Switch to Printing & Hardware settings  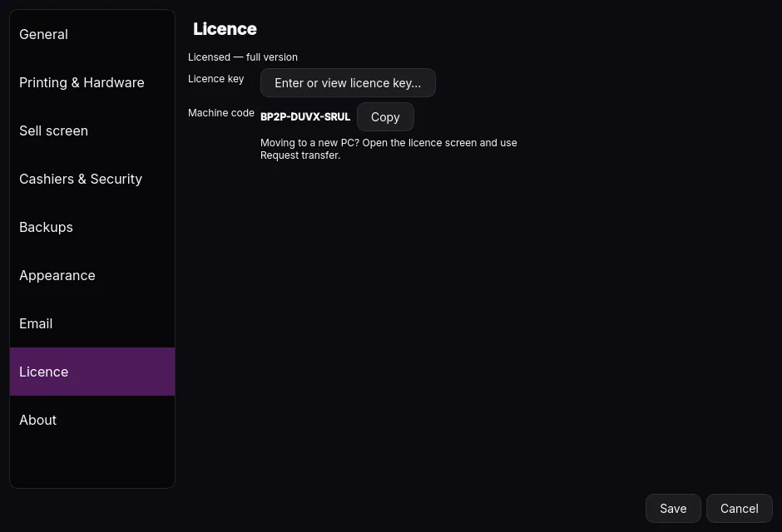pos(92,82)
